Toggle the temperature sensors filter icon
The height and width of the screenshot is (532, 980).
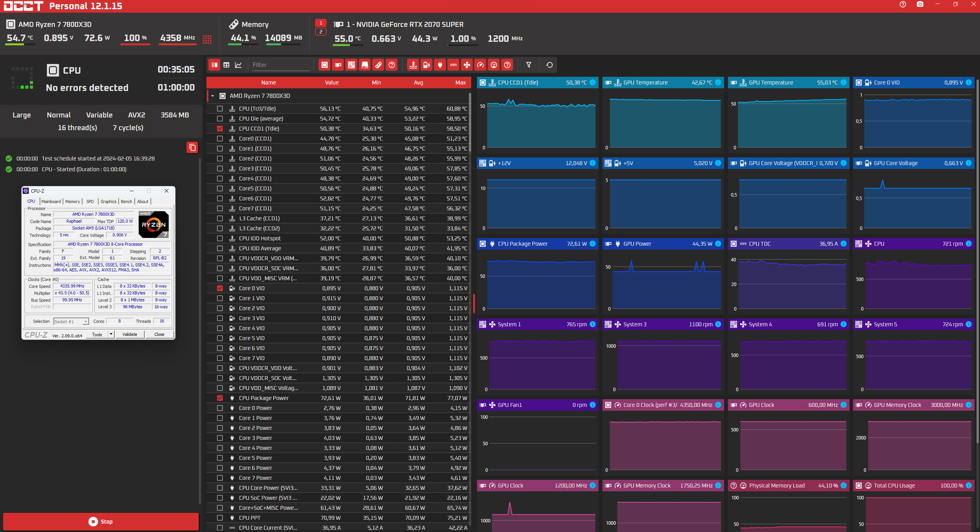(413, 65)
